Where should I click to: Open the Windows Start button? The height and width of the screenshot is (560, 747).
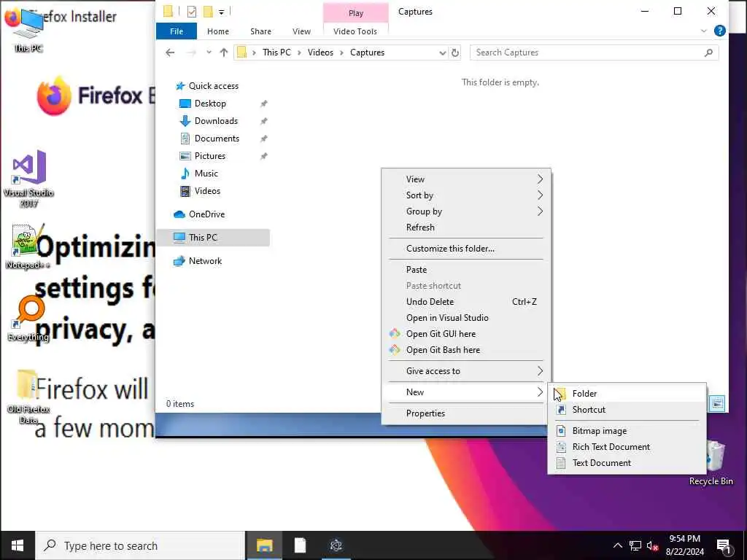coord(18,545)
